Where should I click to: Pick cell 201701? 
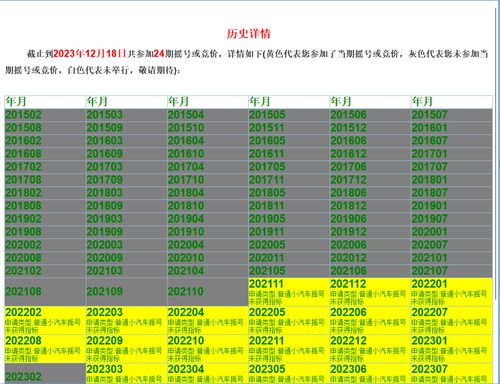[x=452, y=154]
